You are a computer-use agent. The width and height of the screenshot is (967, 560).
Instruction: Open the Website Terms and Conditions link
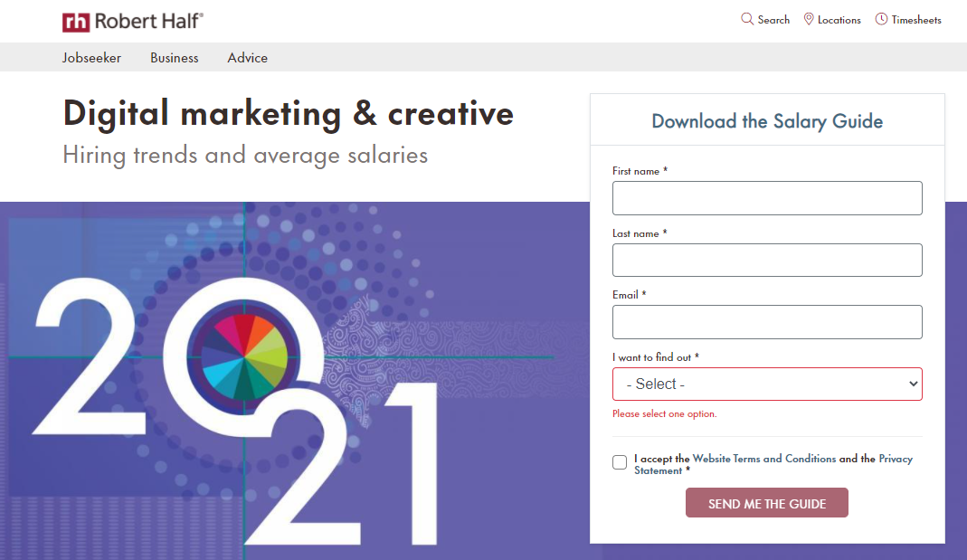764,459
